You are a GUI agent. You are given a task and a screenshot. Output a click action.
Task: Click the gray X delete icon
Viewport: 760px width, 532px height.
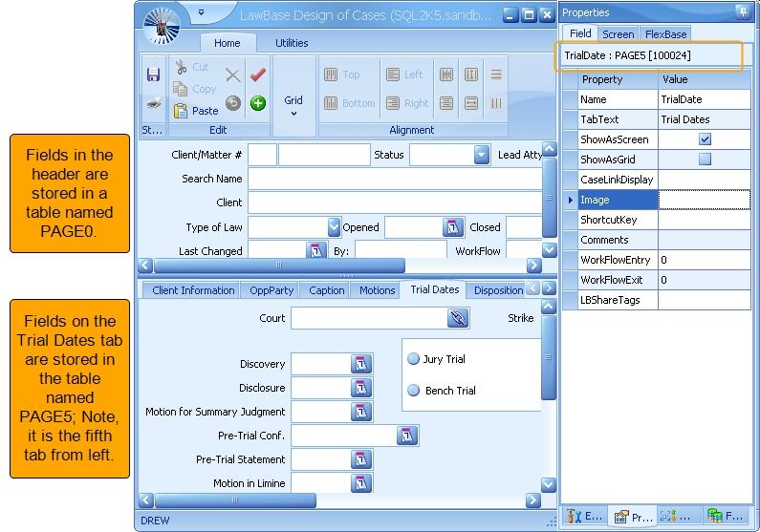pos(232,75)
